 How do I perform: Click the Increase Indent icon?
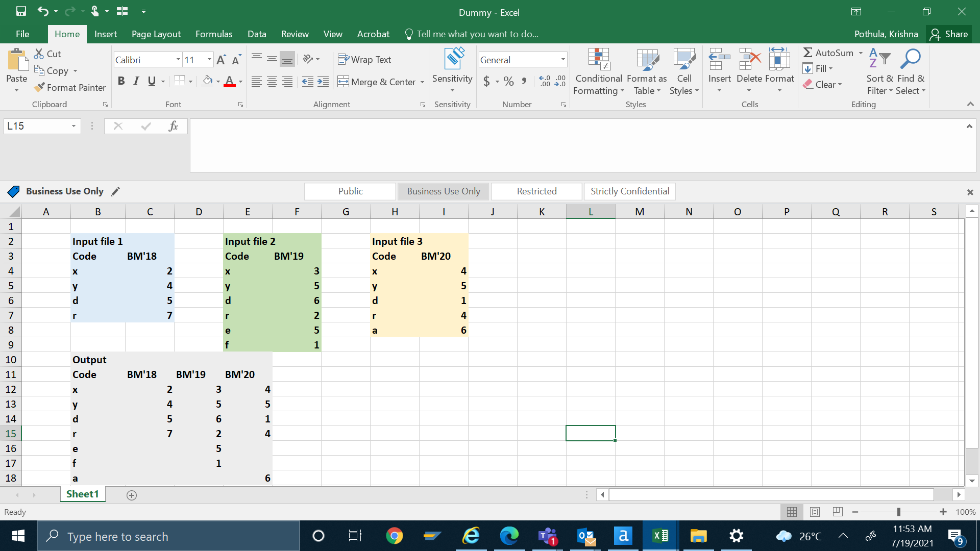pyautogui.click(x=323, y=82)
